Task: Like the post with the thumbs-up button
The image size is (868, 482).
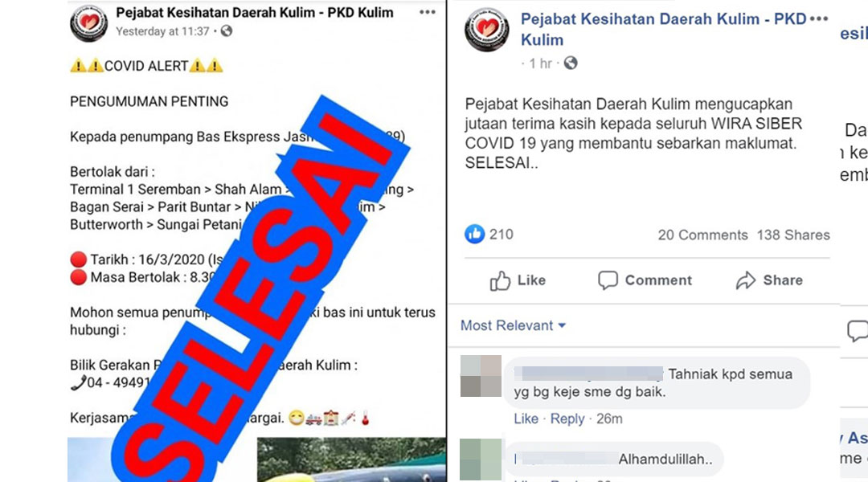Action: (x=518, y=280)
